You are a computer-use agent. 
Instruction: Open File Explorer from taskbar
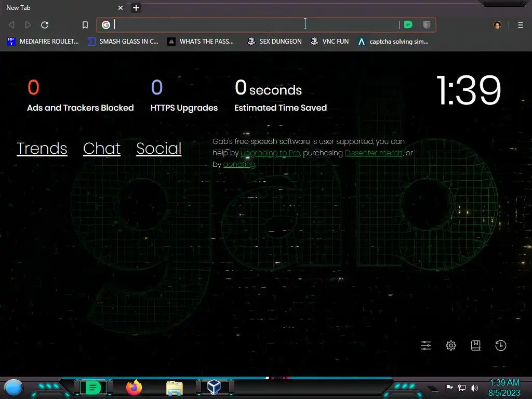click(175, 388)
